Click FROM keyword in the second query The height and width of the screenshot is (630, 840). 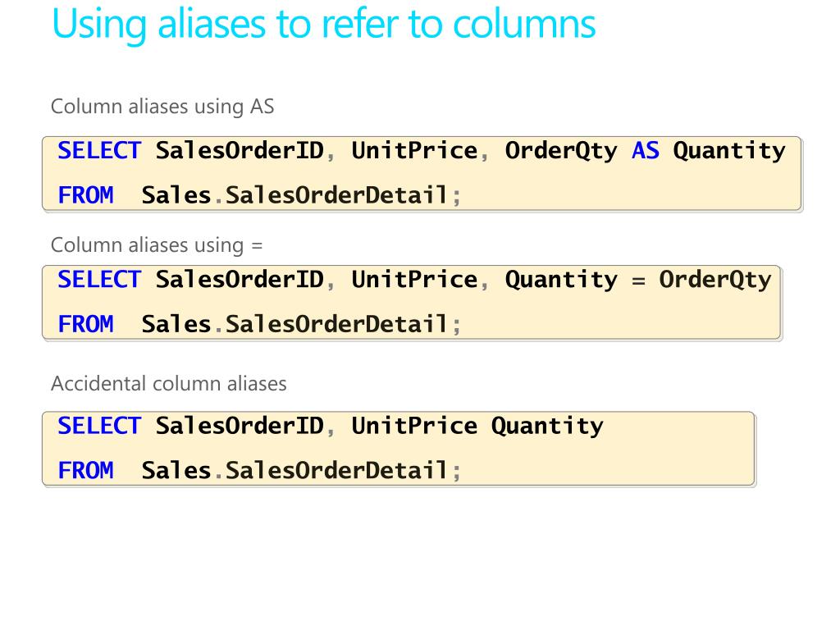tap(85, 325)
